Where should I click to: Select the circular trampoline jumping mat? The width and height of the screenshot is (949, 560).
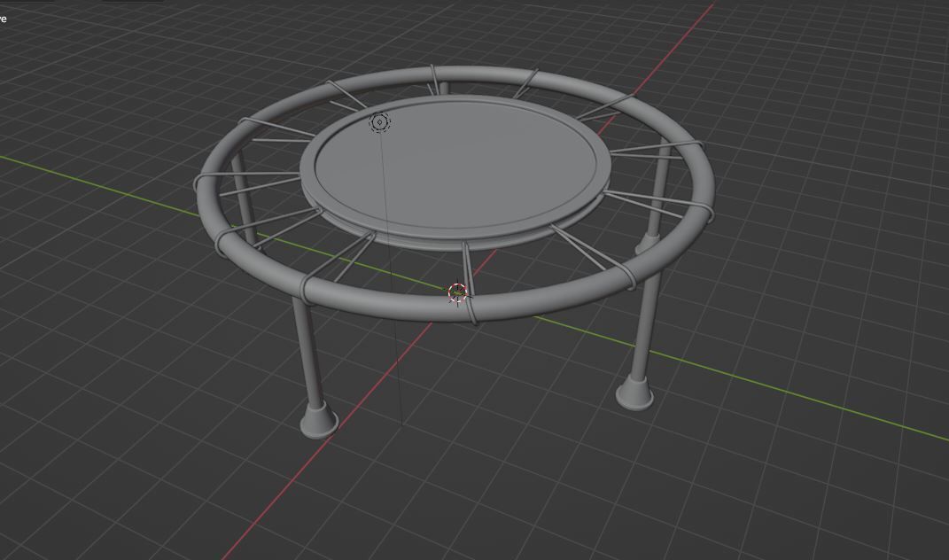pyautogui.click(x=455, y=167)
